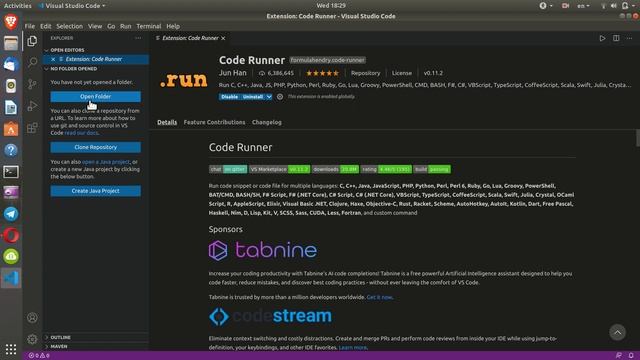Click the tabnine sponsor logo

pos(262,250)
